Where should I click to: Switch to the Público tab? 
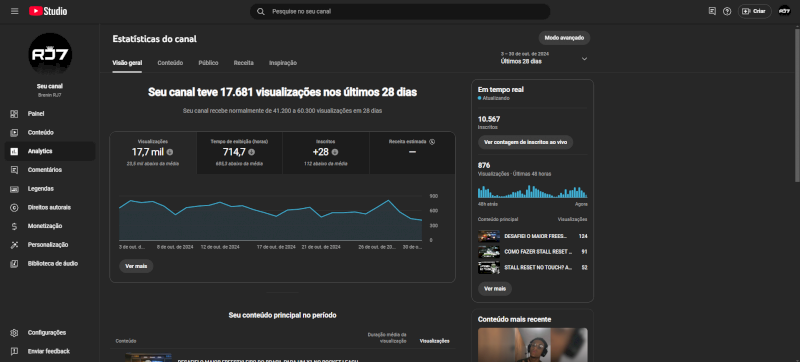pyautogui.click(x=208, y=63)
